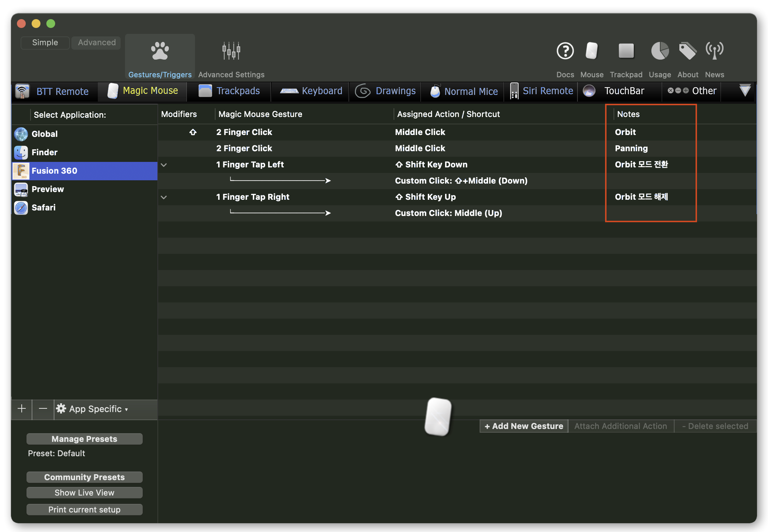The height and width of the screenshot is (532, 768).
Task: Open Advanced Settings sliders icon
Action: pos(231,51)
